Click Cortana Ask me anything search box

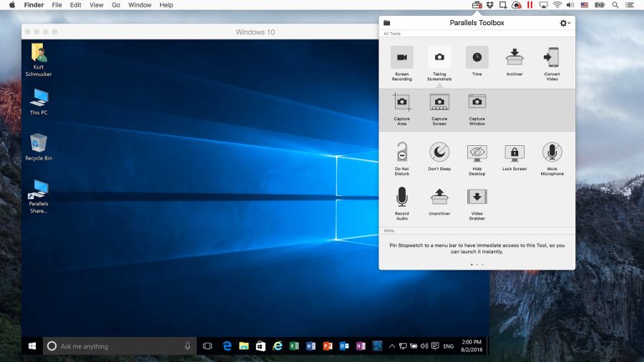[119, 346]
